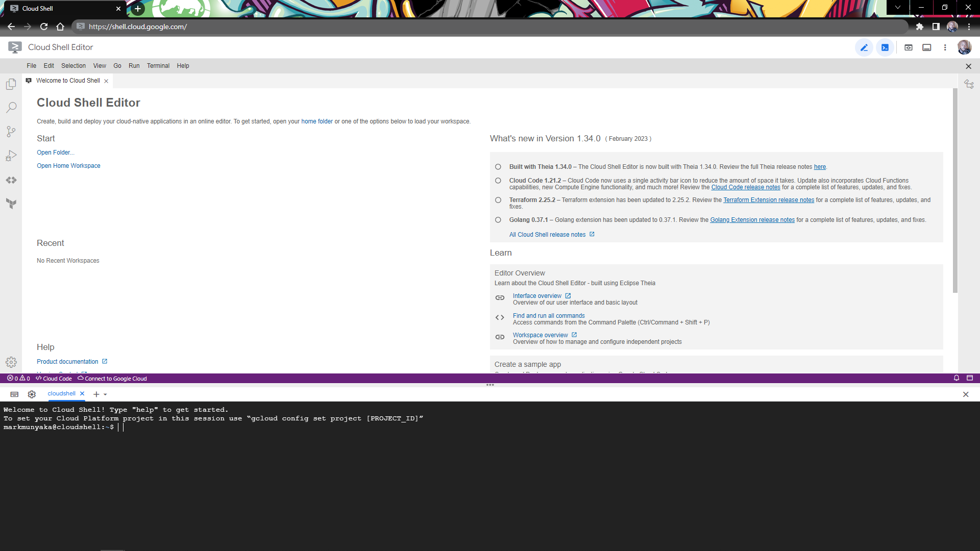Select the Terminal menu item
This screenshot has height=551, width=980.
point(158,66)
